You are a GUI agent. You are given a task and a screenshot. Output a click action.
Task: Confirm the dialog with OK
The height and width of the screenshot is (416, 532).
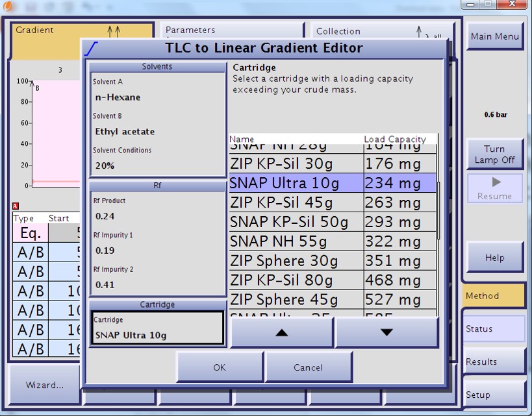pyautogui.click(x=220, y=367)
